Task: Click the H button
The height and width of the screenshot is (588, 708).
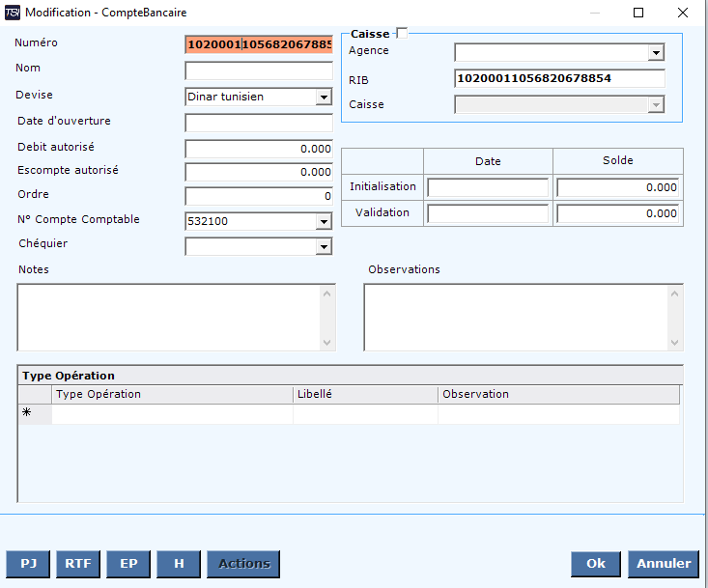Action: coord(179,564)
